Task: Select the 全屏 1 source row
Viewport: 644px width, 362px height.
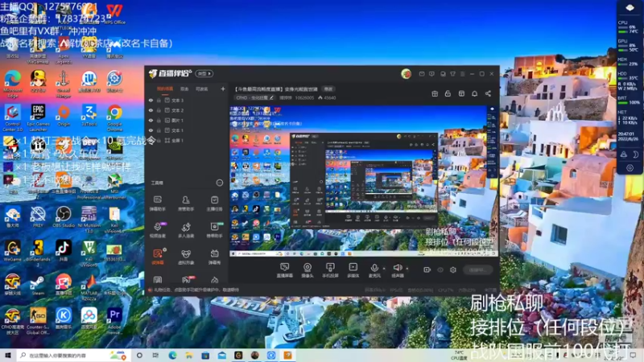Action: tap(187, 140)
